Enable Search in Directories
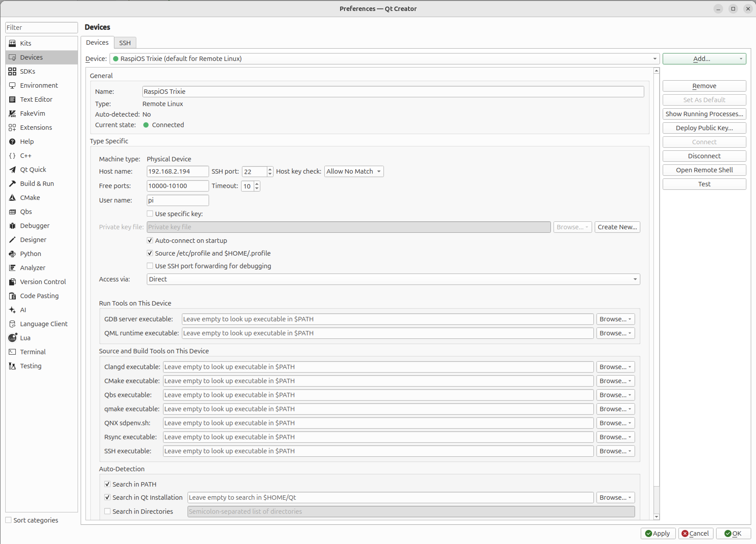 pos(107,511)
